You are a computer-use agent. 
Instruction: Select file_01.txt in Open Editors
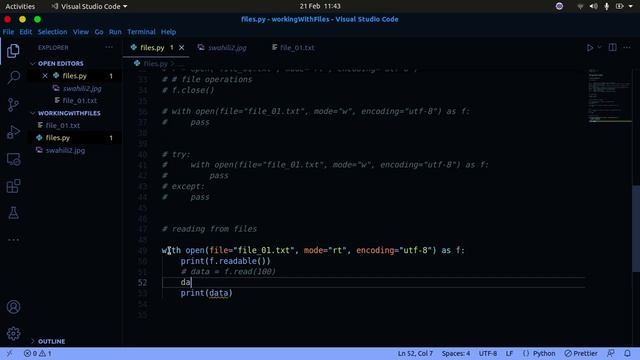pyautogui.click(x=80, y=100)
